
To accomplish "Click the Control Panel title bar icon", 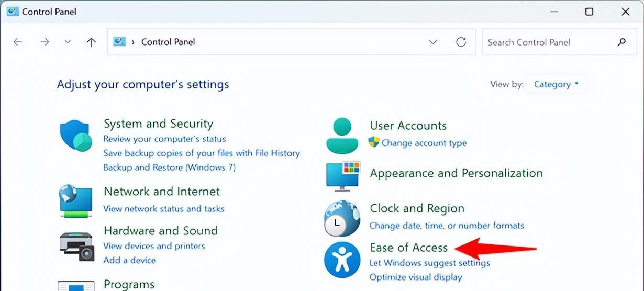I will (13, 11).
